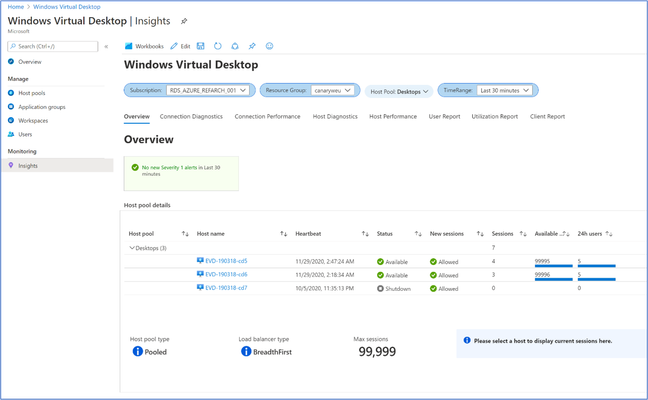Switch to the Connection Performance tab
The height and width of the screenshot is (400, 648).
(x=267, y=117)
